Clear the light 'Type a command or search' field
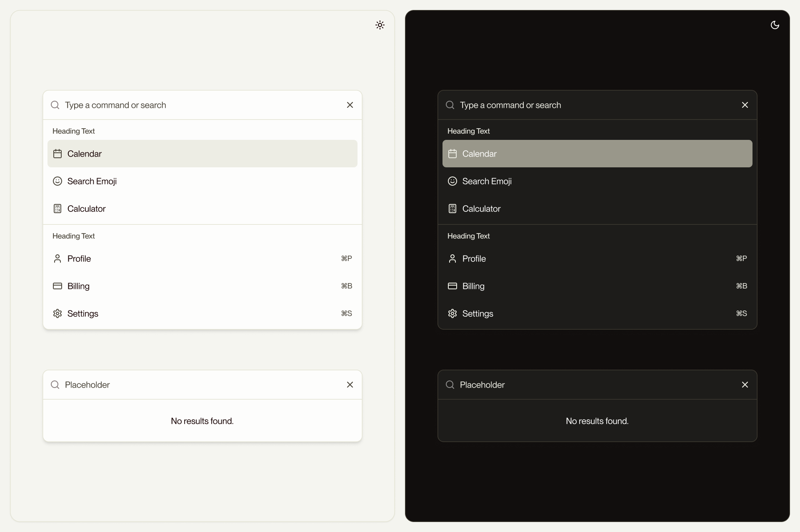The height and width of the screenshot is (532, 800). coord(350,105)
